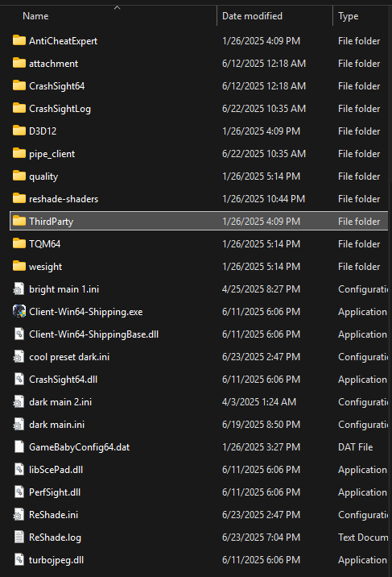Select the file name ReShade.ini

tap(54, 515)
